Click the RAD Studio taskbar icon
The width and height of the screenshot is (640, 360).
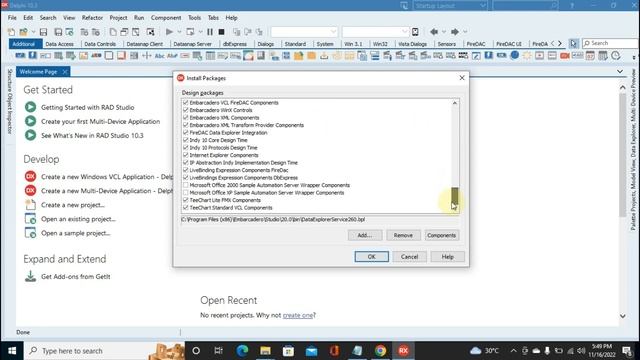403,351
